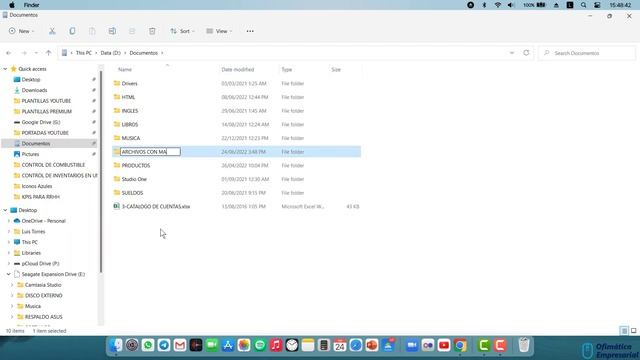This screenshot has height=360, width=640.
Task: Open PowerPoint from the dock
Action: [x=372, y=345]
